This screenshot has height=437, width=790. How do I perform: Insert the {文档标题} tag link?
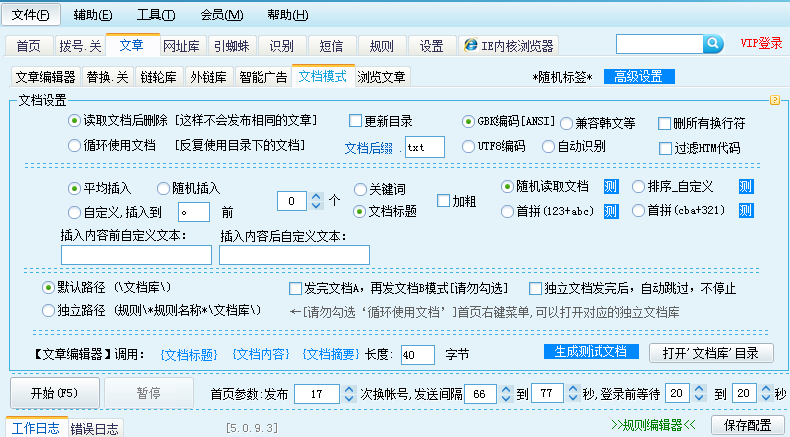[x=189, y=354]
